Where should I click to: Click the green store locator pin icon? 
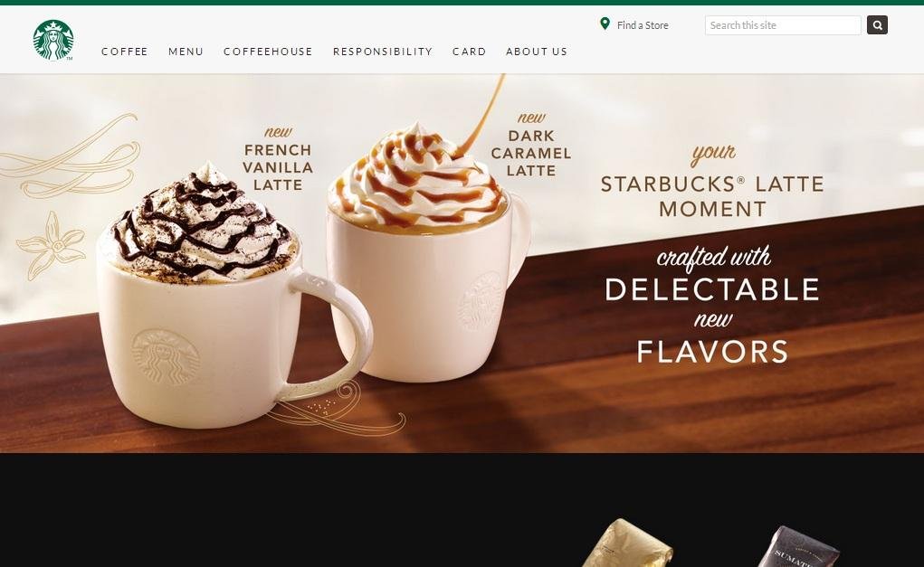tap(605, 24)
